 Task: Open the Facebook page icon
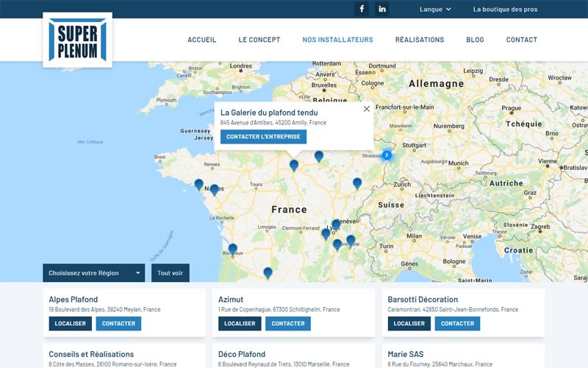click(362, 9)
